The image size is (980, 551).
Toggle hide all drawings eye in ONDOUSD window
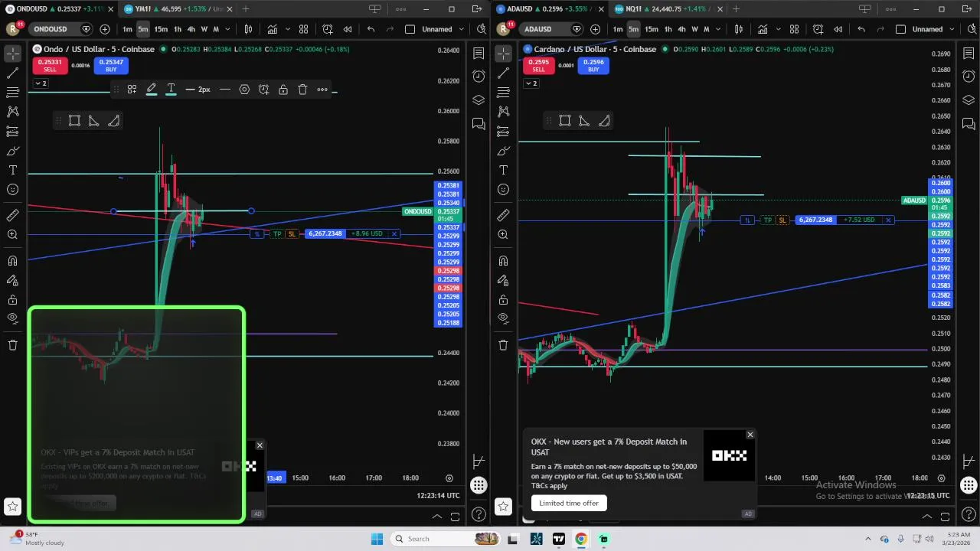pos(13,318)
